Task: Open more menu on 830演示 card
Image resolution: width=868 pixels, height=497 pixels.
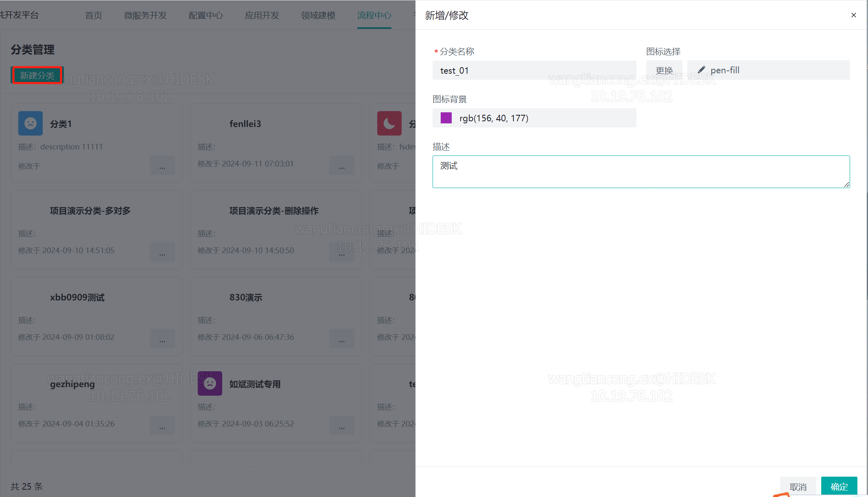Action: (x=342, y=339)
